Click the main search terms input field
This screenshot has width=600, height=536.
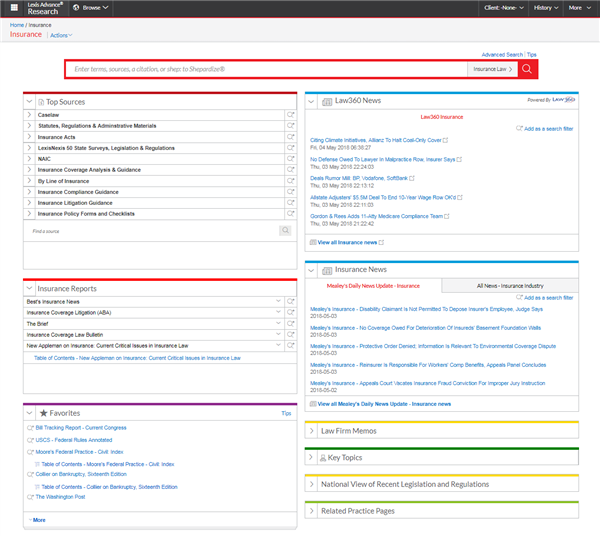[267, 69]
